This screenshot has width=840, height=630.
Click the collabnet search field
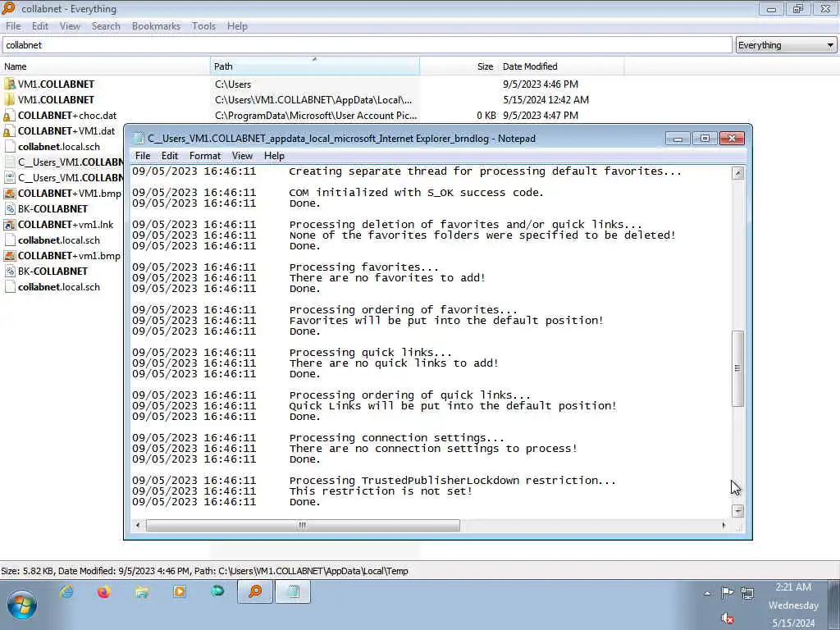point(367,45)
